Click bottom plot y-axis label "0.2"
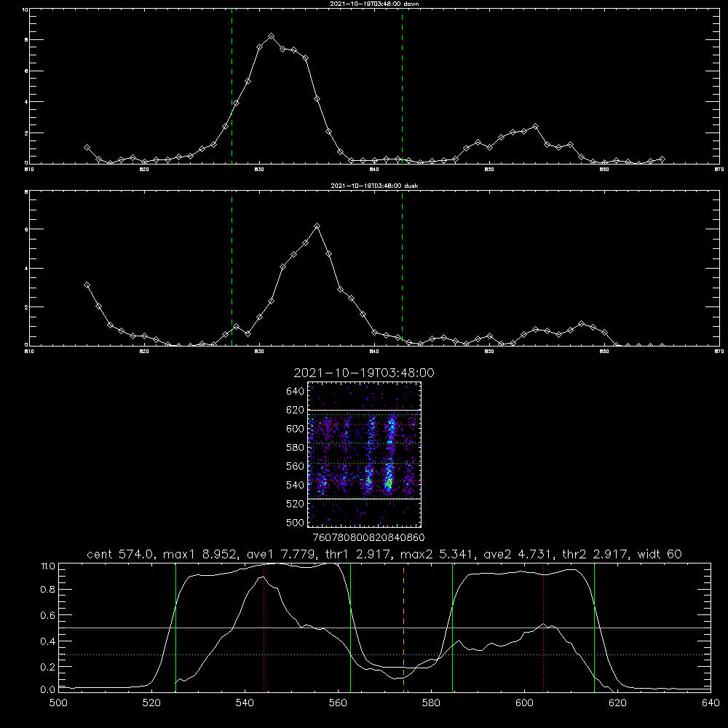Image resolution: width=728 pixels, height=728 pixels. pyautogui.click(x=48, y=667)
